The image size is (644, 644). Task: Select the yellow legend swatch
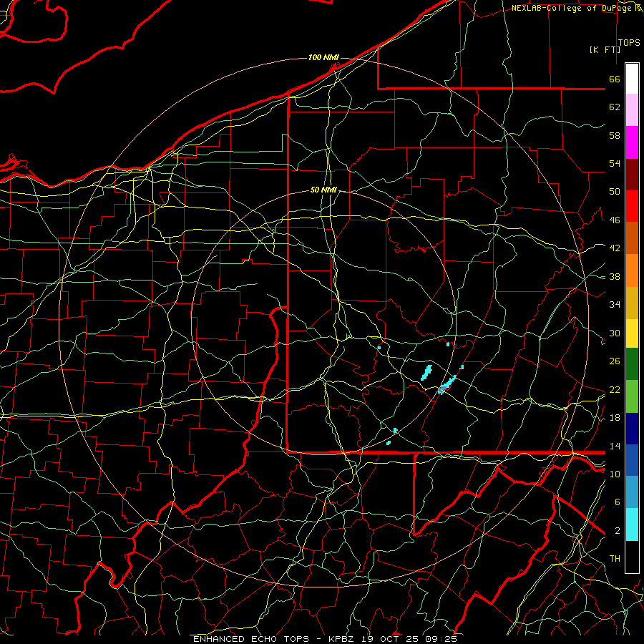click(632, 333)
